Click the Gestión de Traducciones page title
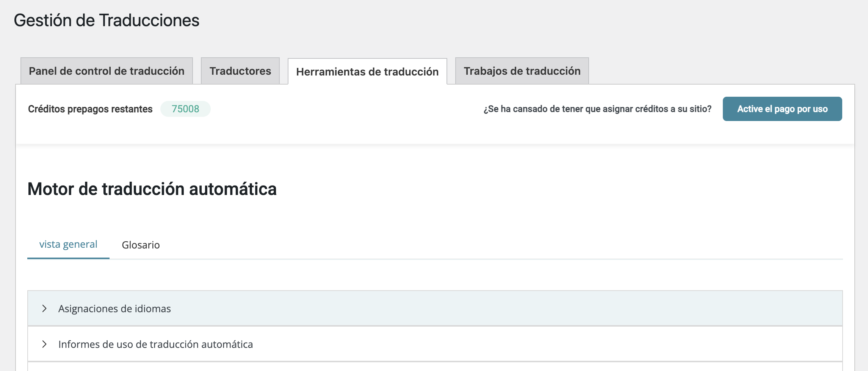This screenshot has height=371, width=868. [x=107, y=20]
